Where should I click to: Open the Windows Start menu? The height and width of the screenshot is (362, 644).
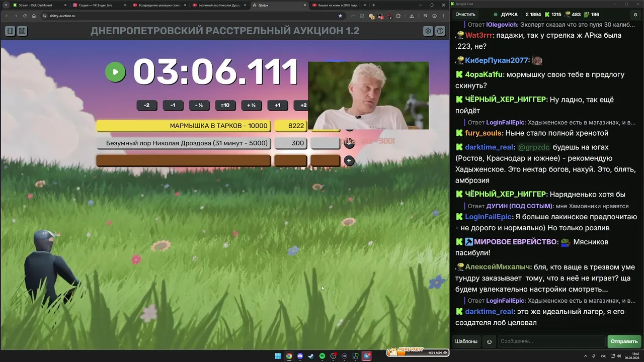(278, 356)
